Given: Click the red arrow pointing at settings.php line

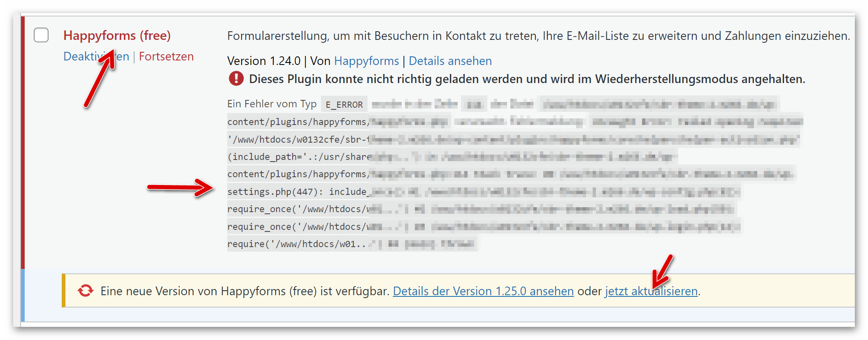Looking at the screenshot, I should click(180, 187).
